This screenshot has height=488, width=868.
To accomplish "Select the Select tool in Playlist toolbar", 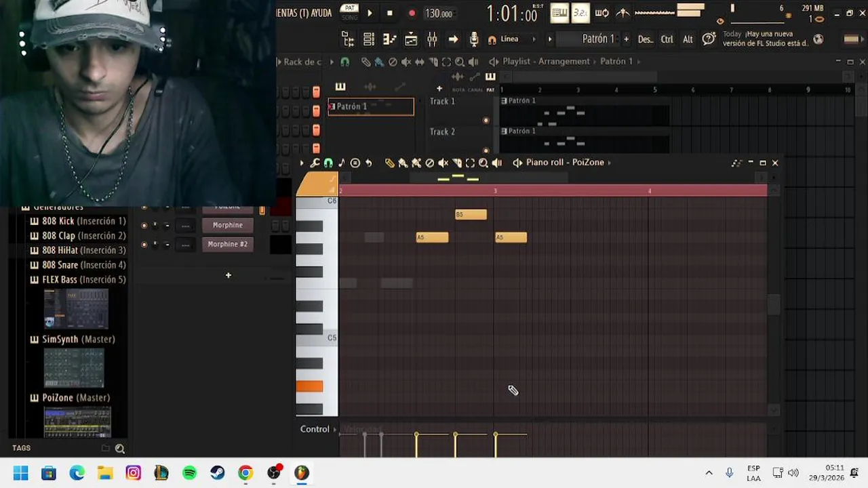I will click(446, 62).
